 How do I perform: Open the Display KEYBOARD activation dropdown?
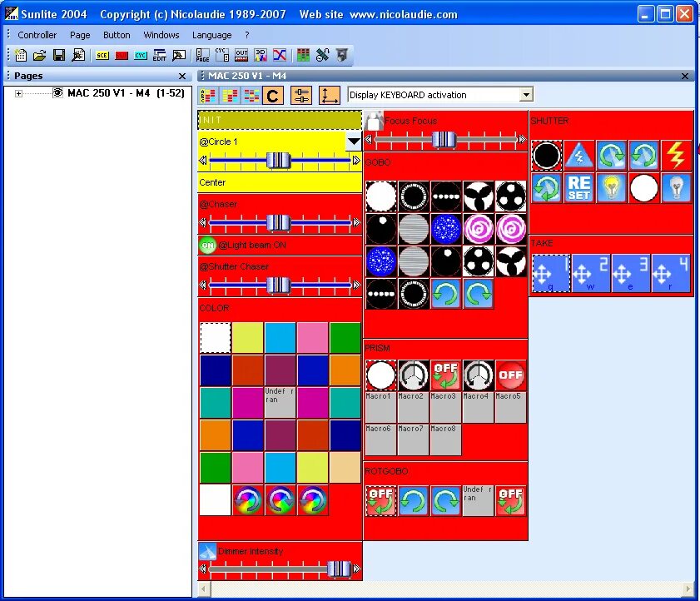(526, 95)
